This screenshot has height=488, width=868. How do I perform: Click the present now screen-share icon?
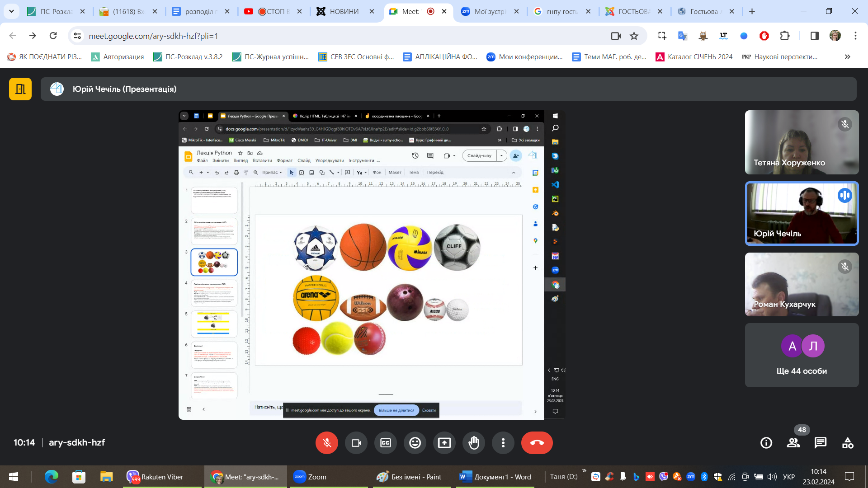pos(444,443)
